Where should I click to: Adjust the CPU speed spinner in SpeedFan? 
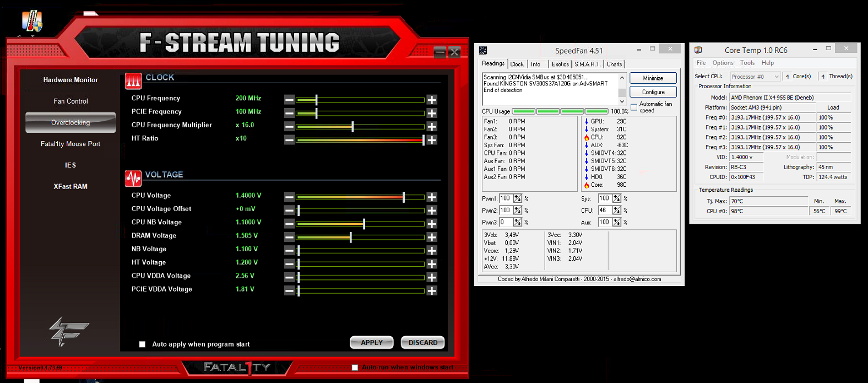tap(617, 211)
